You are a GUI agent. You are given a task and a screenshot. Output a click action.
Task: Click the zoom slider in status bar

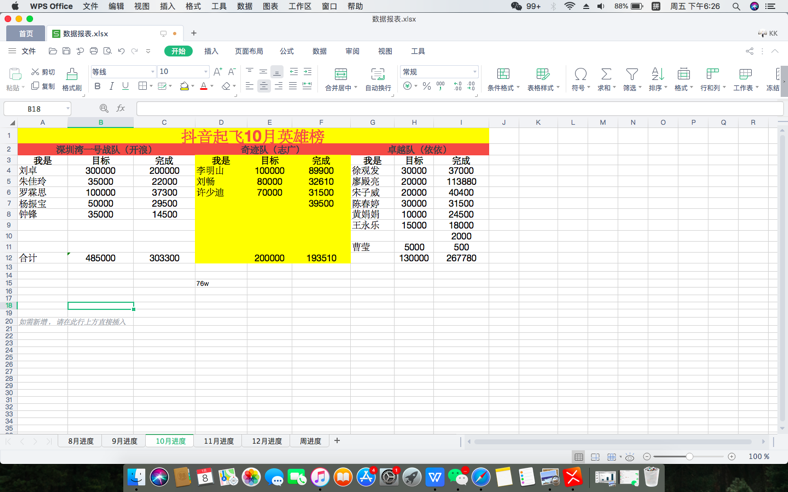(x=689, y=456)
